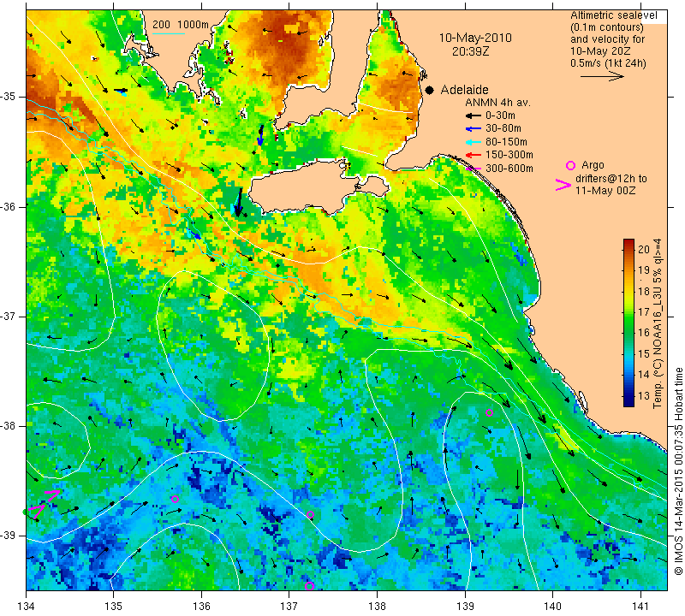The width and height of the screenshot is (685, 616).
Task: Click the 200 1000m isobath label
Action: 181,25
